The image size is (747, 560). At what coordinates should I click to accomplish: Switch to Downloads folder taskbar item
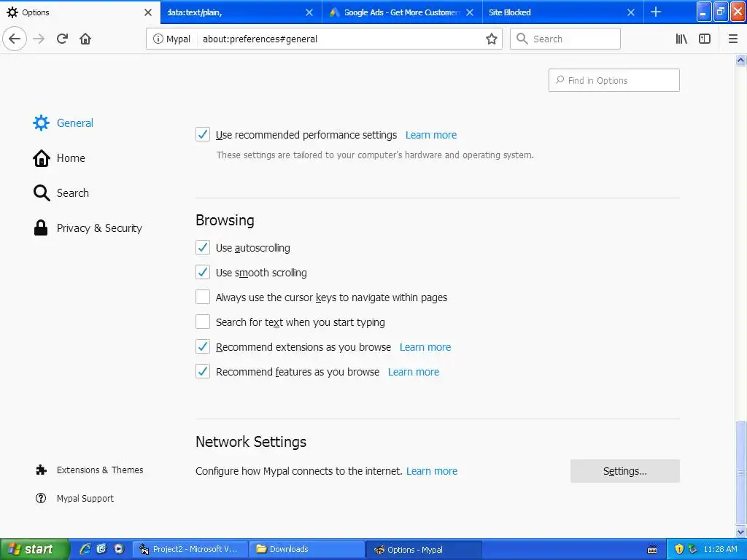click(307, 549)
